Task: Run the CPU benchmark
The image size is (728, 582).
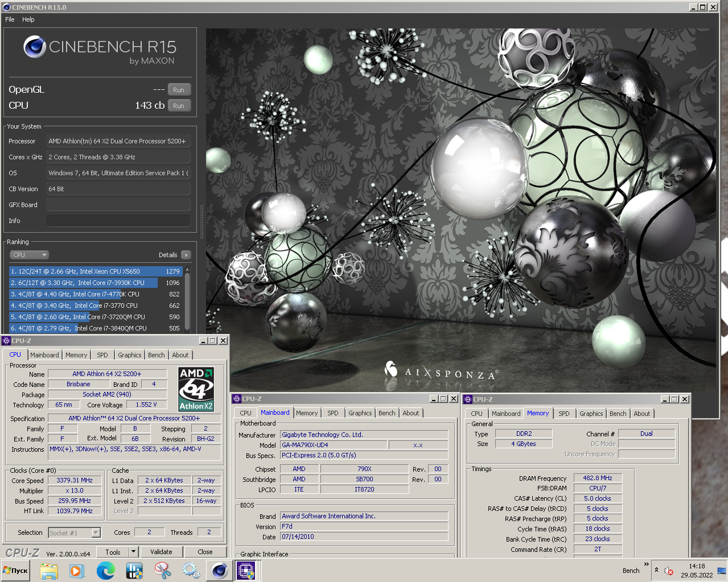Action: click(179, 106)
